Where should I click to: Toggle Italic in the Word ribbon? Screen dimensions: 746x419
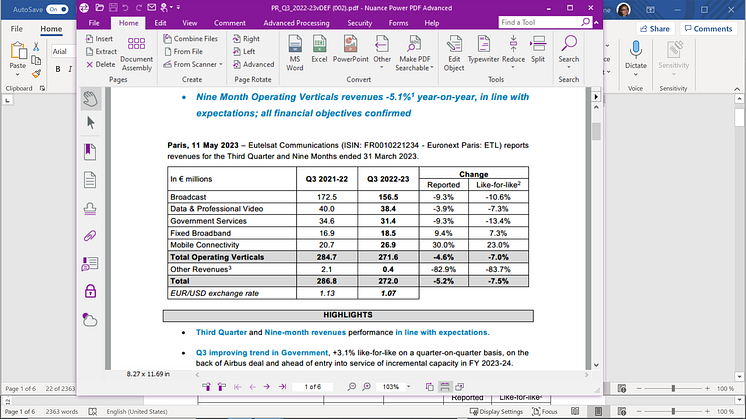click(70, 69)
